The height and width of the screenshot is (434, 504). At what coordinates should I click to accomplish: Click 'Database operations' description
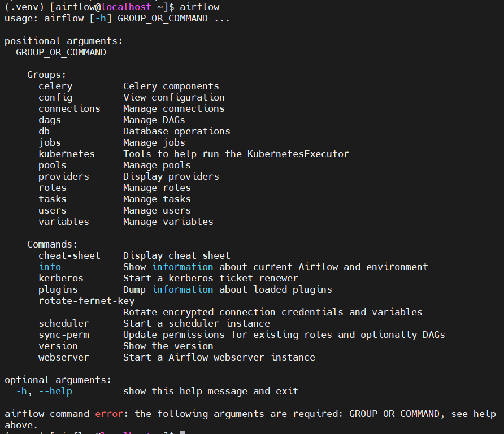pyautogui.click(x=177, y=132)
